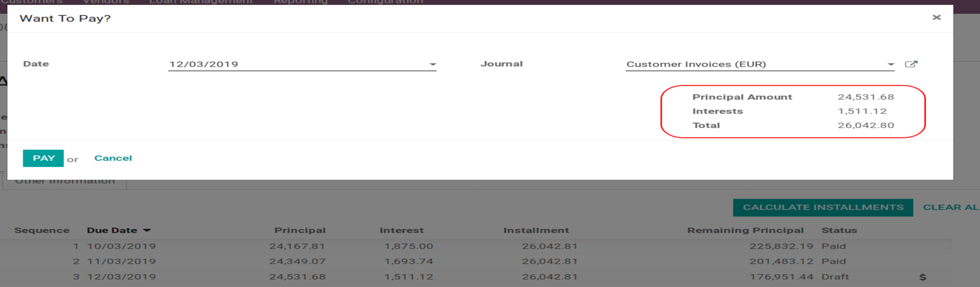Close the Want To Pay dialog
The image size is (980, 287).
pyautogui.click(x=936, y=18)
